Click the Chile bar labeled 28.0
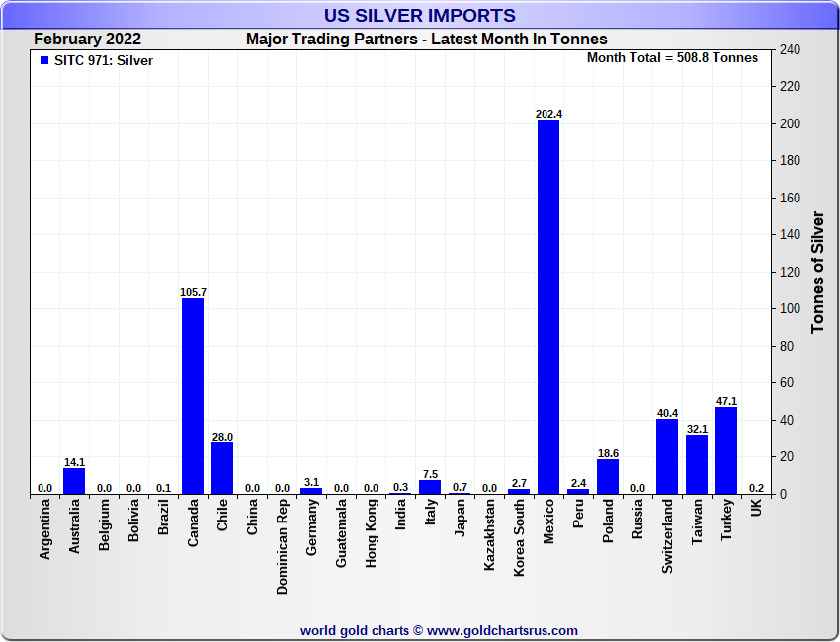 coord(222,468)
